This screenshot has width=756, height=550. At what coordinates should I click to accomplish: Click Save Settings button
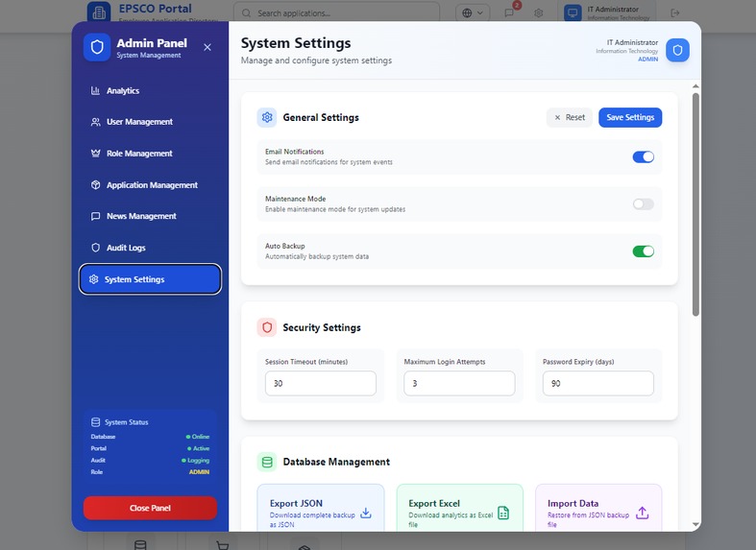click(630, 117)
